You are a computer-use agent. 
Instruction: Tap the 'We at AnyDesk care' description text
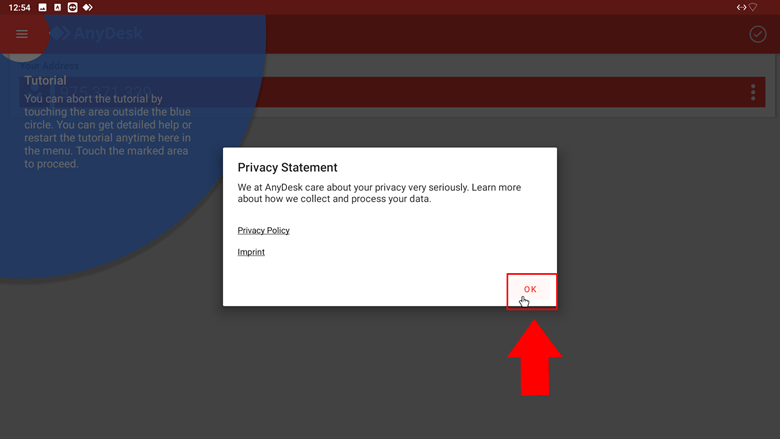(379, 193)
